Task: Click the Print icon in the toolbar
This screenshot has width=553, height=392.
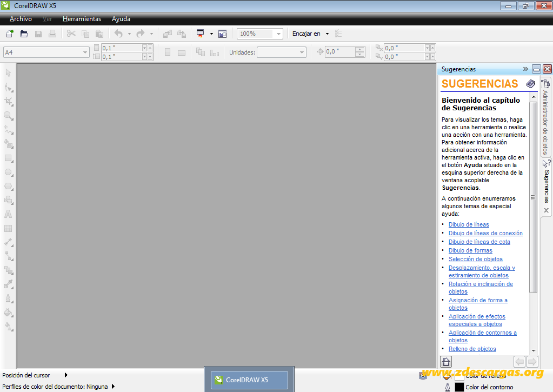Action: (52, 34)
